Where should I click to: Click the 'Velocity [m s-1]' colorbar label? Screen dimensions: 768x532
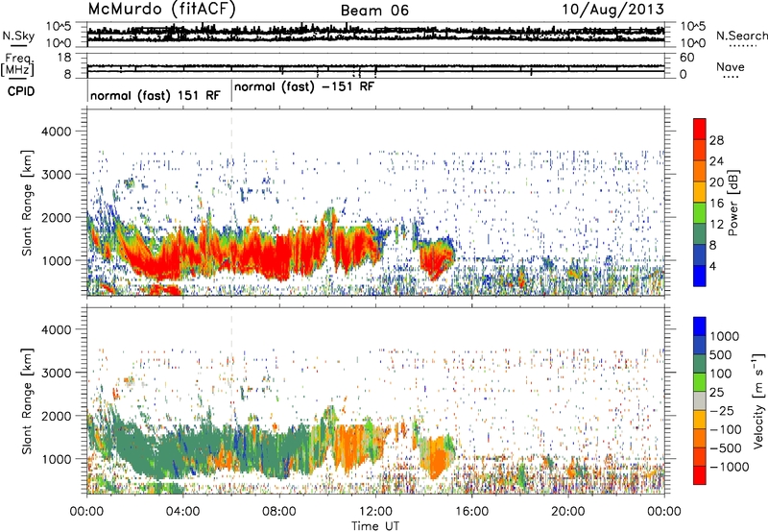pyautogui.click(x=758, y=400)
